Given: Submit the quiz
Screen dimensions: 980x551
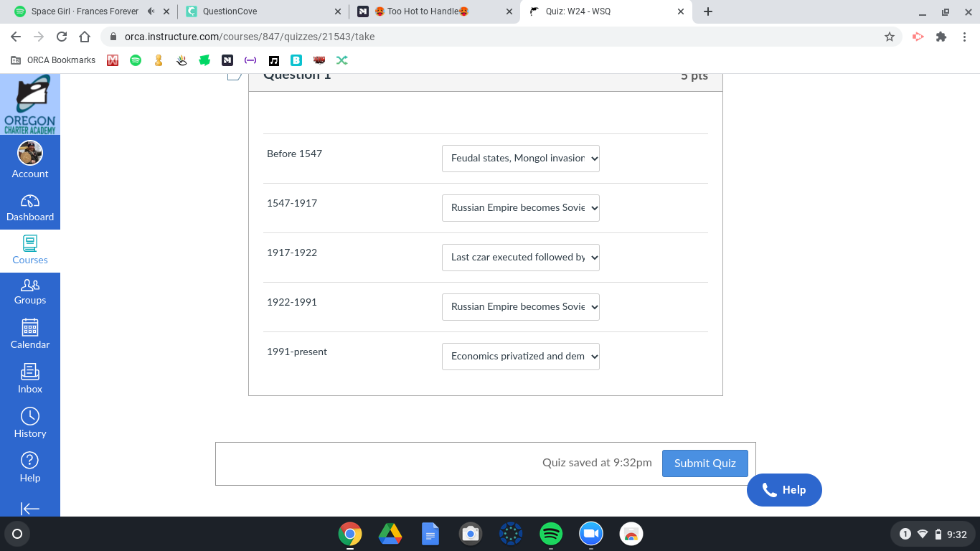Looking at the screenshot, I should tap(705, 463).
